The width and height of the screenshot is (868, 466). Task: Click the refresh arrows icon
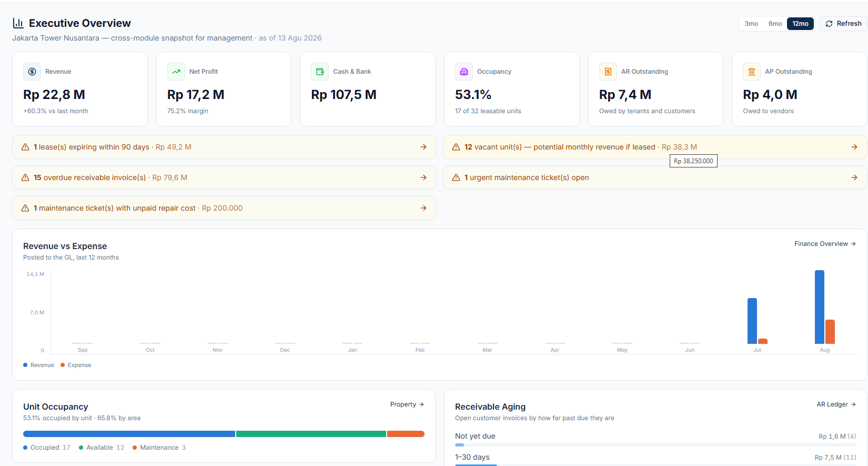829,24
